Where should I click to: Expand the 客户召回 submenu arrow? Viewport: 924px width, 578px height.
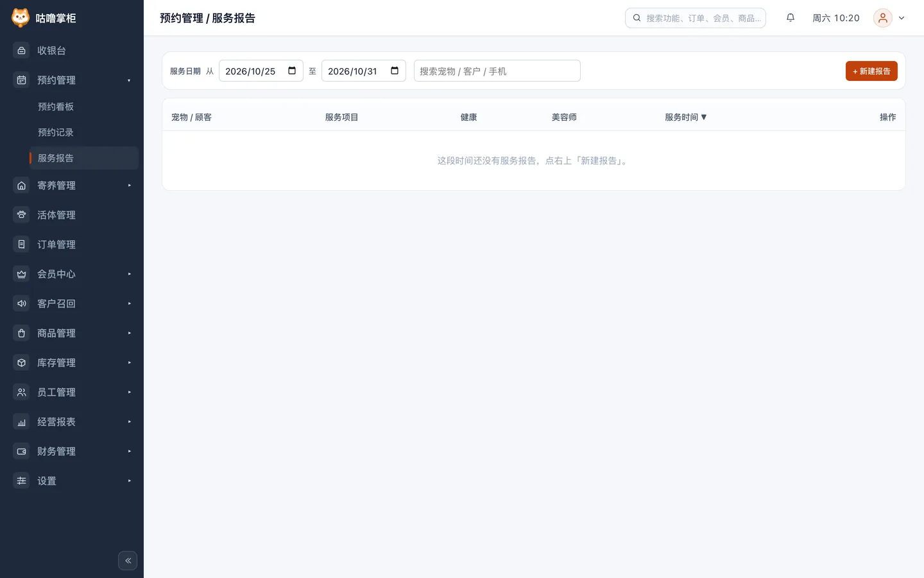(x=129, y=304)
